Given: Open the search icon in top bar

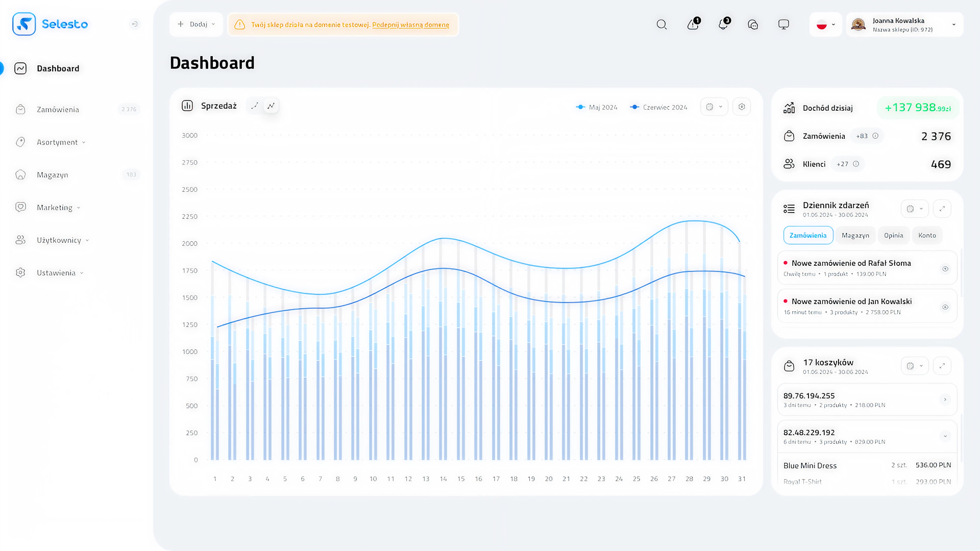Looking at the screenshot, I should pos(661,24).
